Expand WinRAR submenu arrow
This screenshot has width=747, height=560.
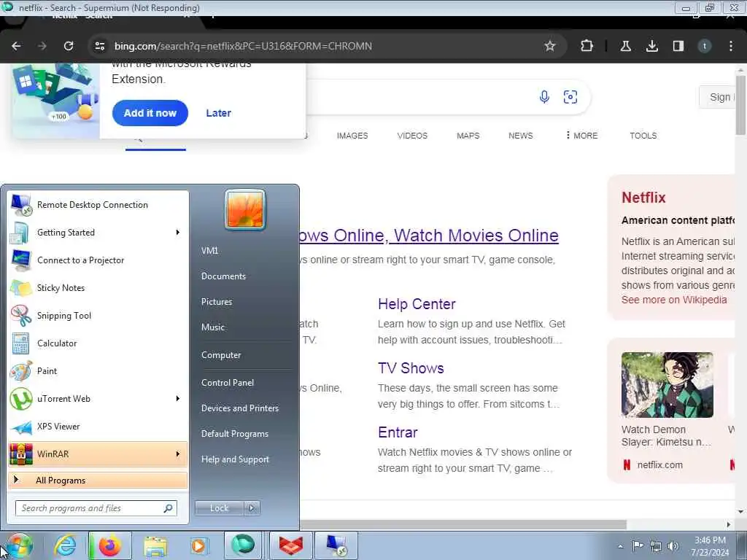(x=178, y=454)
